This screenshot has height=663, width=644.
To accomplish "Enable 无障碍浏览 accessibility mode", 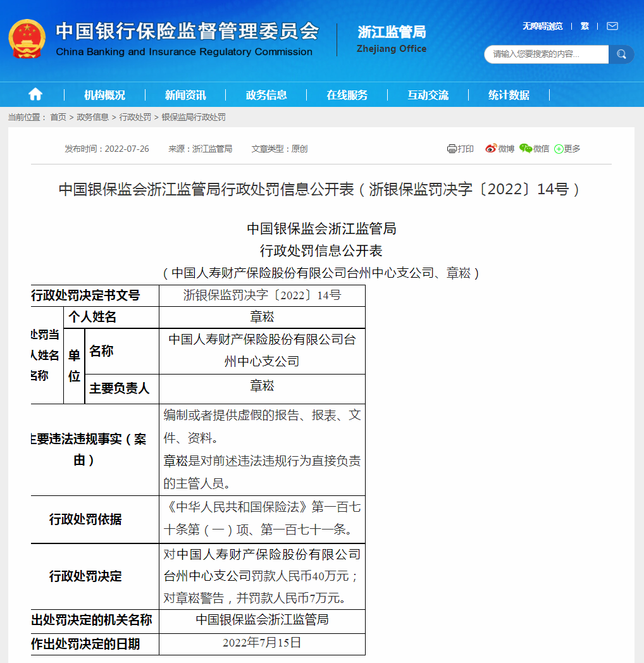I will point(542,26).
